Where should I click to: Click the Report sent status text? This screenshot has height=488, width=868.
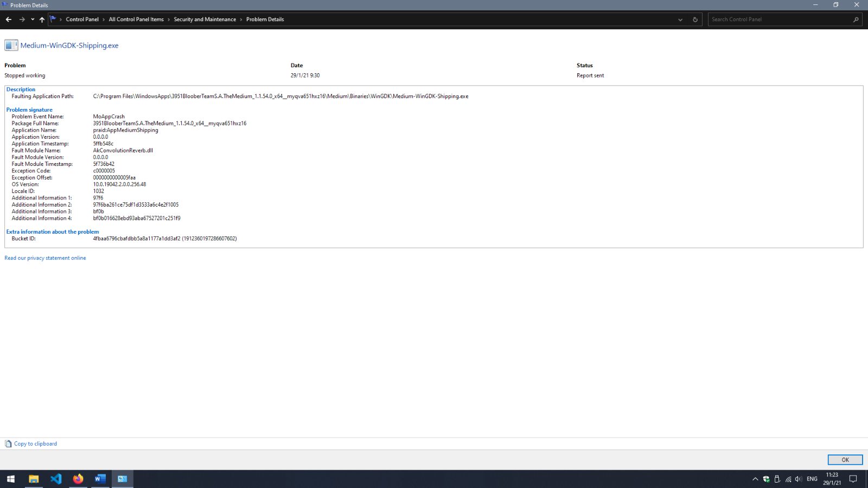click(590, 76)
